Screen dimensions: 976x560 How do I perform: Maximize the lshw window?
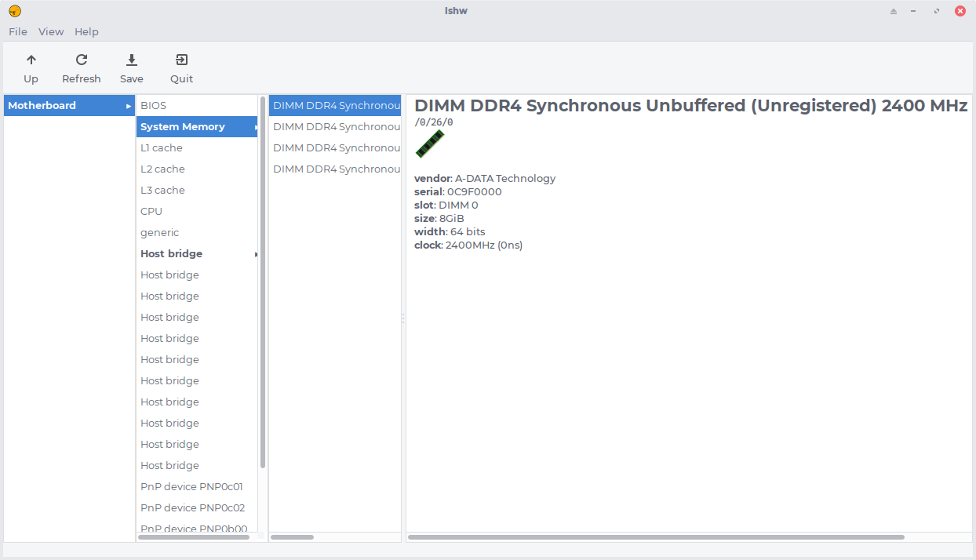click(937, 11)
